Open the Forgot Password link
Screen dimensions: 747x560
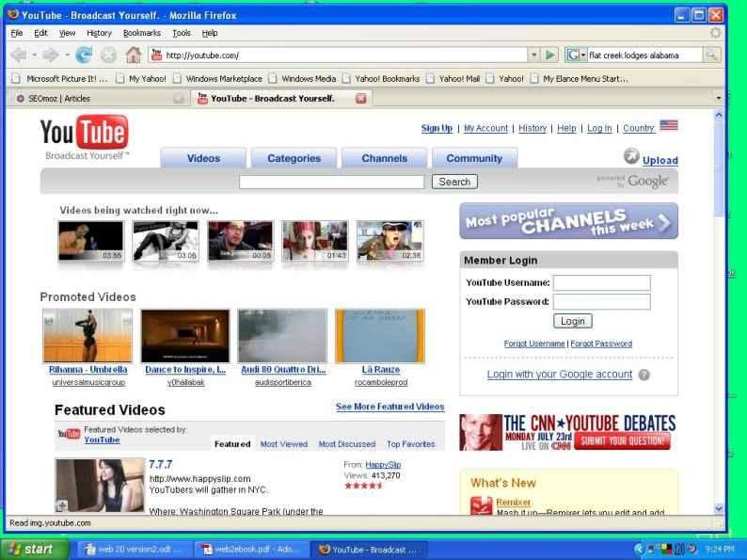pos(601,344)
